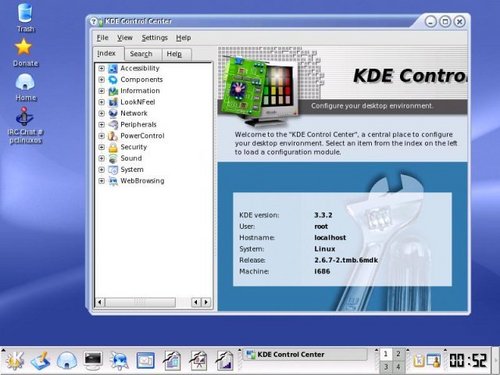
Task: Select the Sound item in the tree
Action: 131,158
